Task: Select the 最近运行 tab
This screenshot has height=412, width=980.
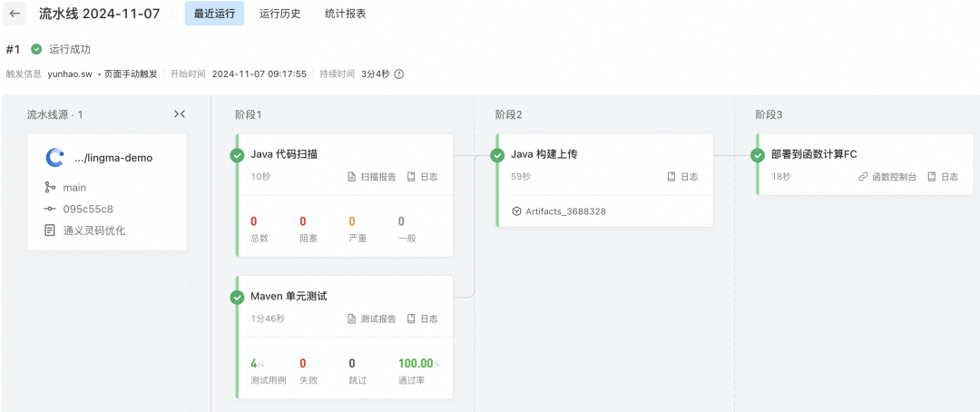Action: 214,14
